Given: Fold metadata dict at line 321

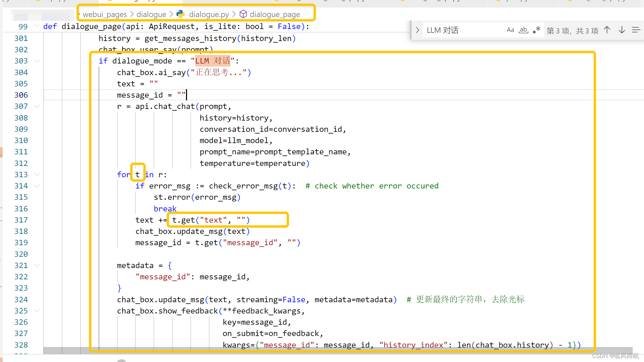Looking at the screenshot, I should (x=37, y=265).
